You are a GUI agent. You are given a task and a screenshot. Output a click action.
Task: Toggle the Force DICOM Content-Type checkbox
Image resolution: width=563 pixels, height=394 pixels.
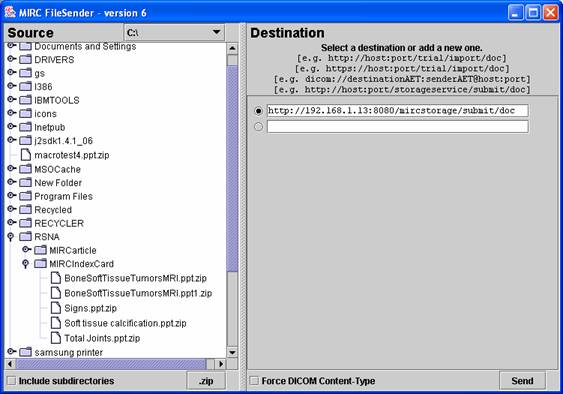click(254, 381)
